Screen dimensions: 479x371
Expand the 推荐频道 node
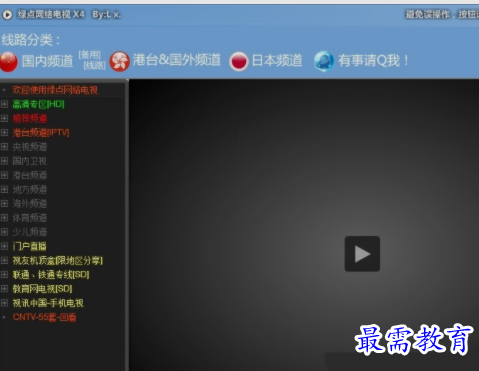[x=4, y=118]
